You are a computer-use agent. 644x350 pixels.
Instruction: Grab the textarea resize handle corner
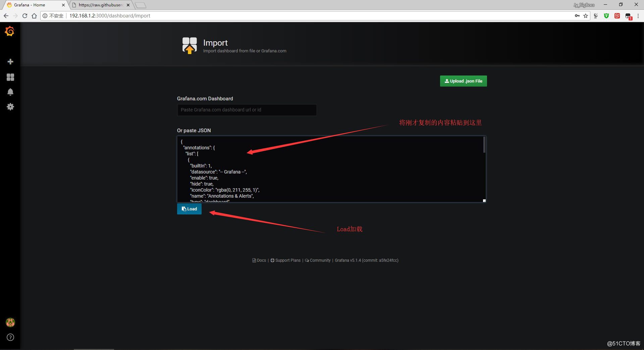pos(484,201)
